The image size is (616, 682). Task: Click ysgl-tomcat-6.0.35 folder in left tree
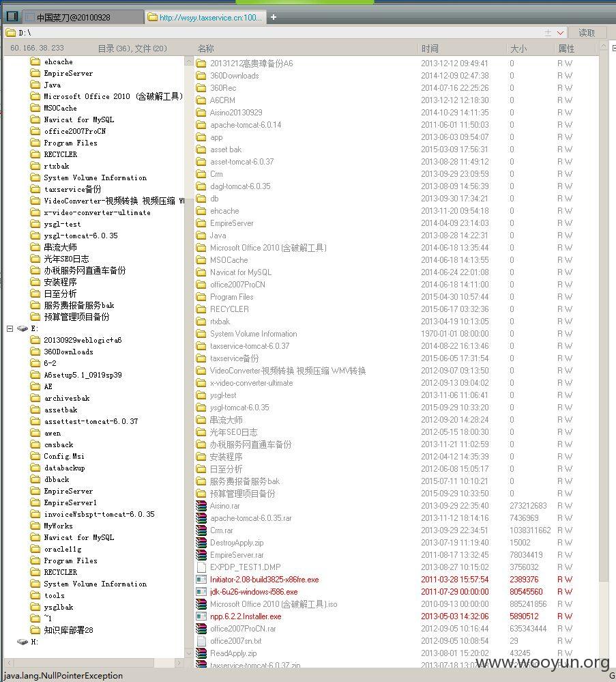coord(81,236)
